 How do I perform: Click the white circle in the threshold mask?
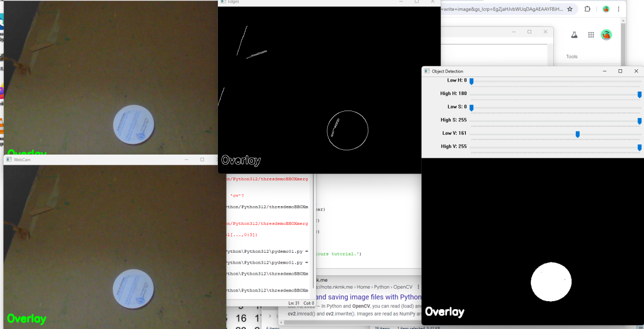tap(551, 282)
